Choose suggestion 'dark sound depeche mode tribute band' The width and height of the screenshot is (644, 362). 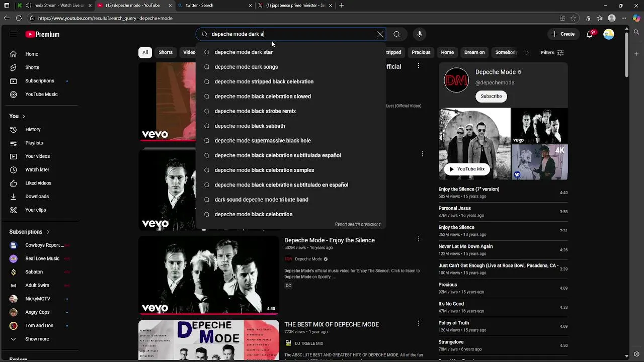point(291,200)
